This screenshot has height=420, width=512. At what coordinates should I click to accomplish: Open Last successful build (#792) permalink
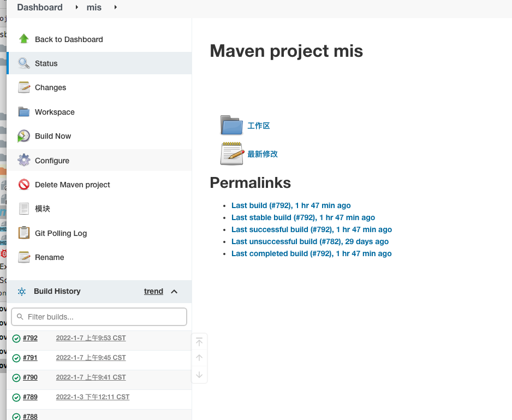point(312,229)
